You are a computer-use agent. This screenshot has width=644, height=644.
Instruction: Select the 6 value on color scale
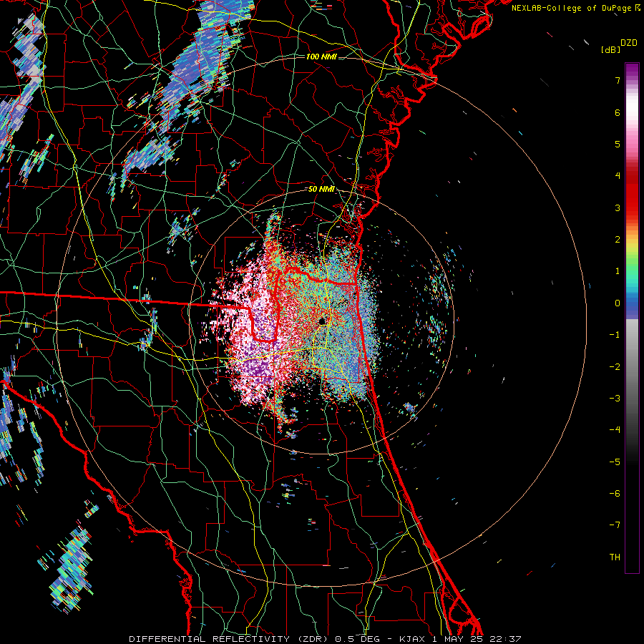click(618, 112)
